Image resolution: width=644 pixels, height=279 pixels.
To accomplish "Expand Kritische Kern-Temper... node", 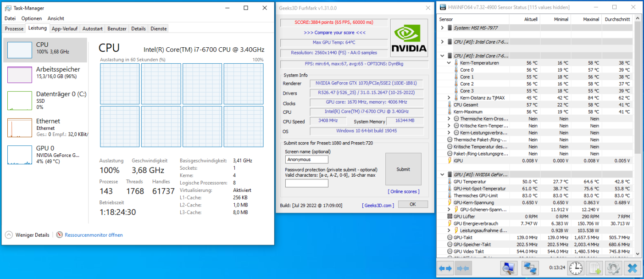I will [449, 126].
